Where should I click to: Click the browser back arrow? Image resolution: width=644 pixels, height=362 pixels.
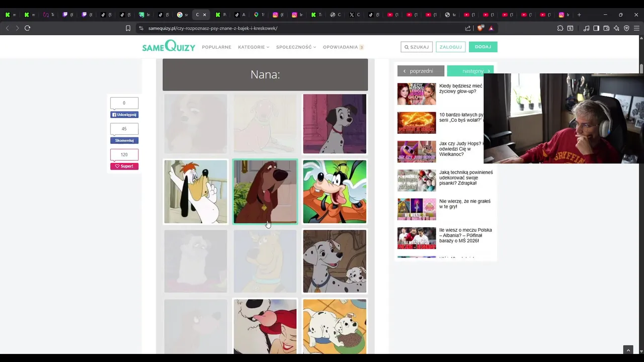click(x=7, y=28)
